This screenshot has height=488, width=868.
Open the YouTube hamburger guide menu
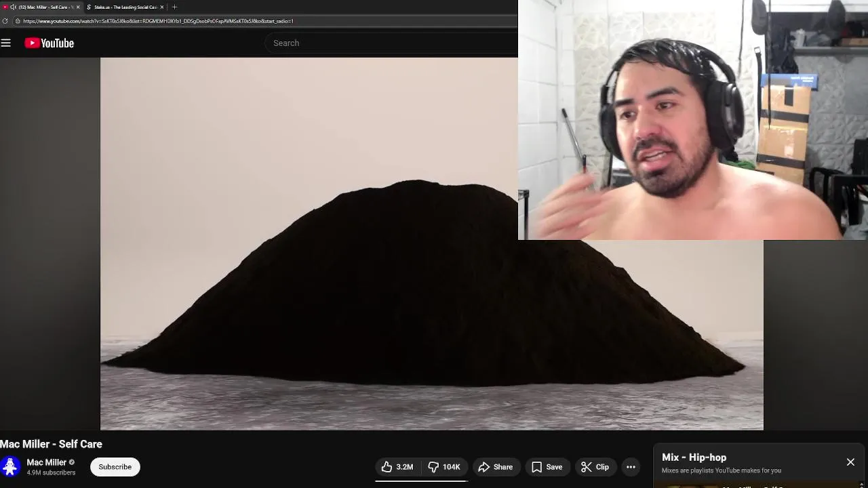click(x=6, y=43)
